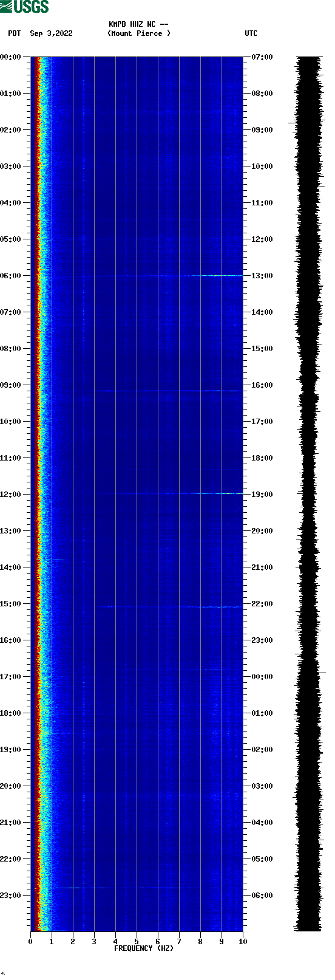Click the UTC time label '06:00'
Image resolution: width=335 pixels, height=980 pixels.
click(262, 896)
